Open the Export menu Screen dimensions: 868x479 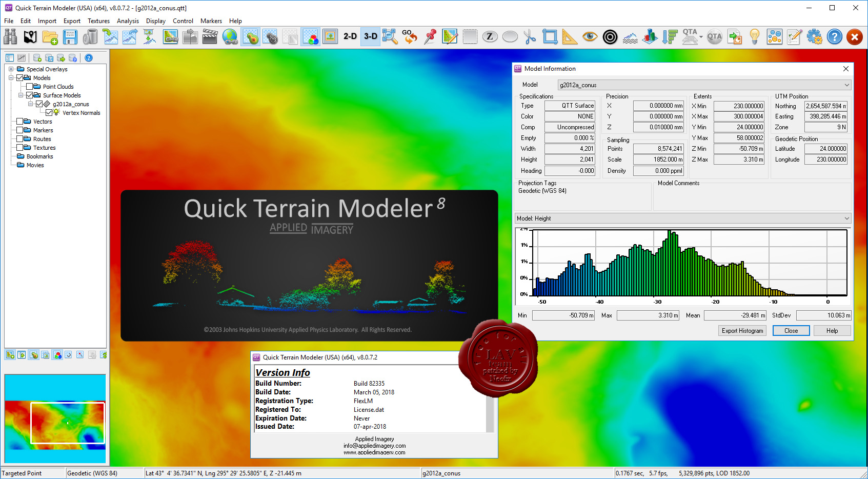point(72,21)
